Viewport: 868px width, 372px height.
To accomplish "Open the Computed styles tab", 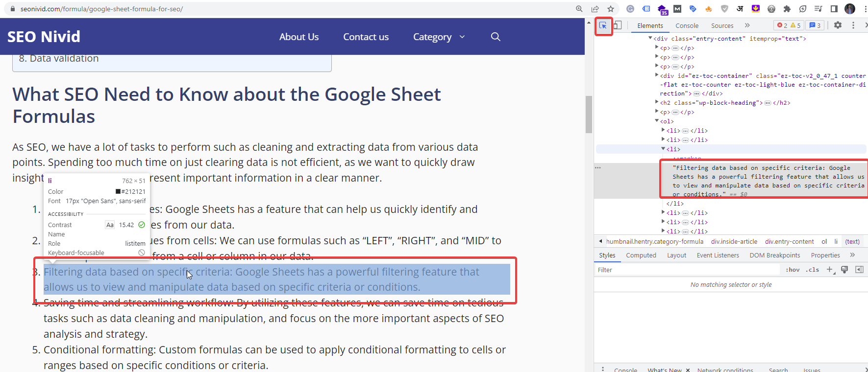I will pos(641,255).
